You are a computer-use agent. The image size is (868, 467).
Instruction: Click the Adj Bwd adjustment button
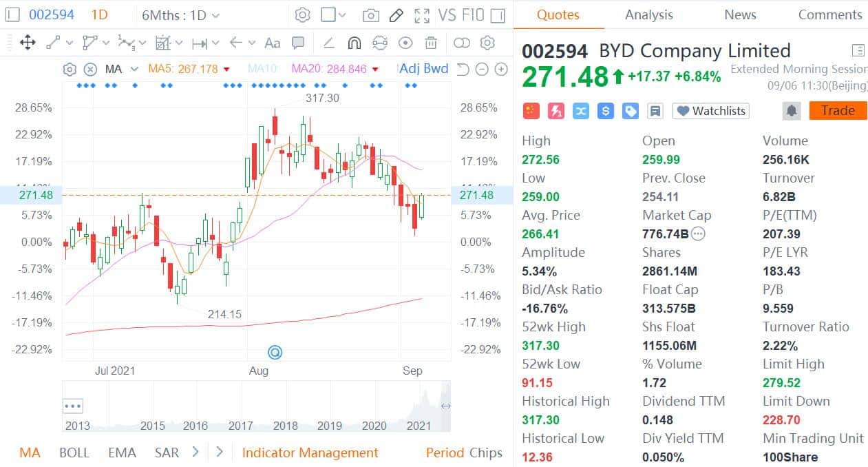[424, 69]
